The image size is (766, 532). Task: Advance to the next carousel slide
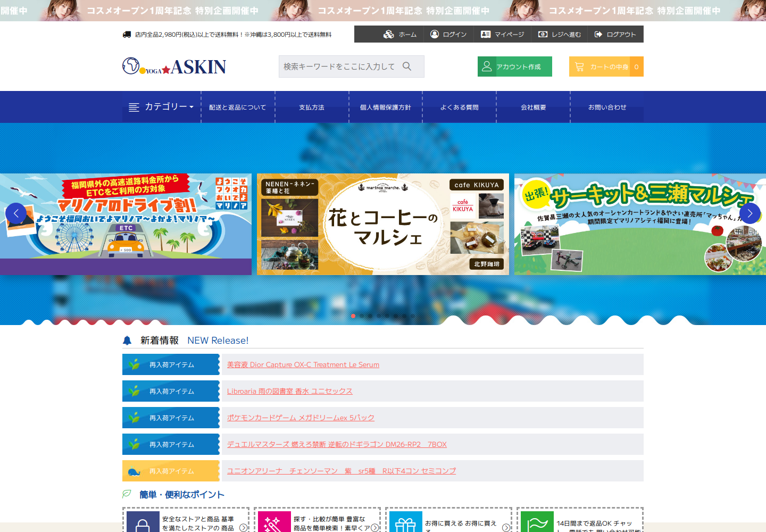750,213
